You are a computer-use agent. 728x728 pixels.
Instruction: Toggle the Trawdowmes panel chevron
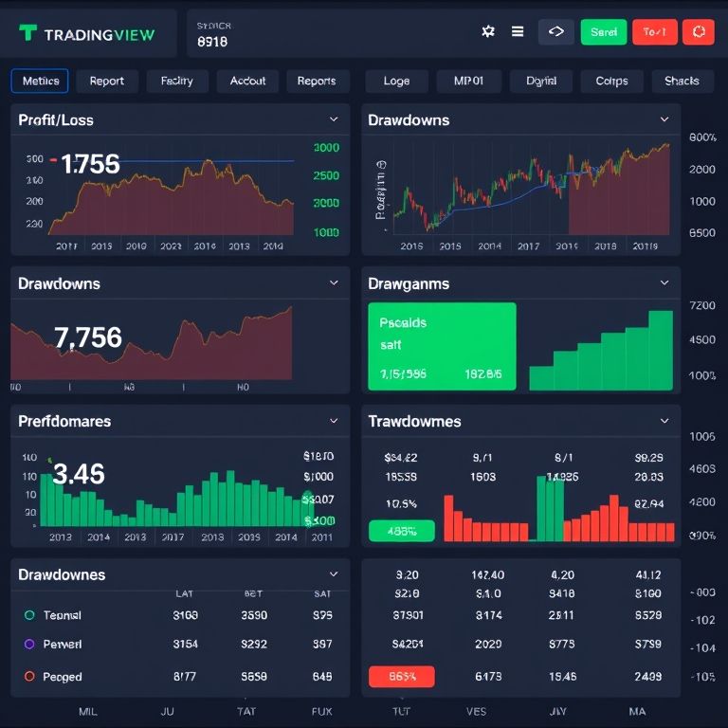(x=664, y=420)
